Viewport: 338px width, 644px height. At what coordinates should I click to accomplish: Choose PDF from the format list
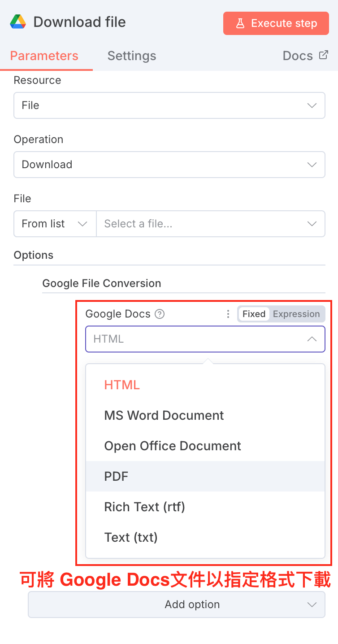(x=205, y=476)
